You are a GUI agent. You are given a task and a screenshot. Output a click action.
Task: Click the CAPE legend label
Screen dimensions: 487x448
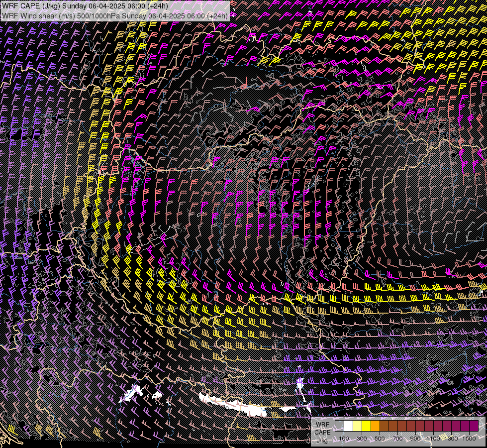(x=322, y=433)
